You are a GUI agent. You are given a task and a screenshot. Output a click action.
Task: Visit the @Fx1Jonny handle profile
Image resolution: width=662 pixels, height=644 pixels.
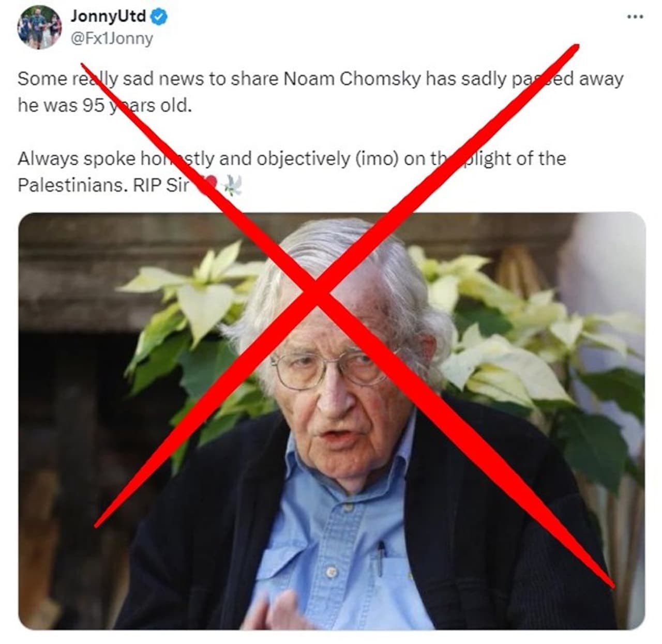pos(112,39)
